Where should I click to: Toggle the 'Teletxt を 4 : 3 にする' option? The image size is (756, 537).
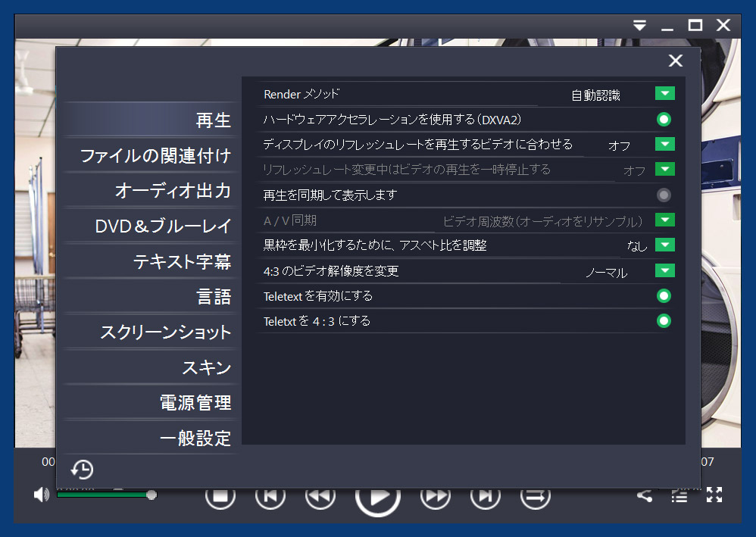point(664,321)
